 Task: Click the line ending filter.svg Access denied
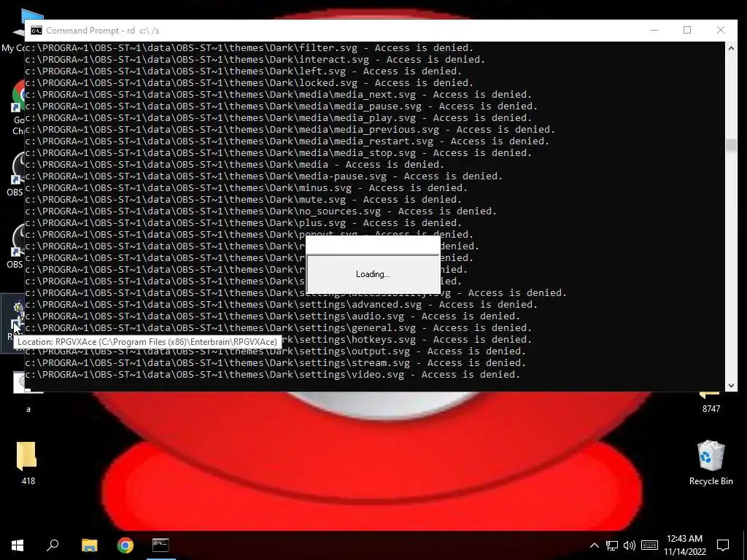click(249, 48)
